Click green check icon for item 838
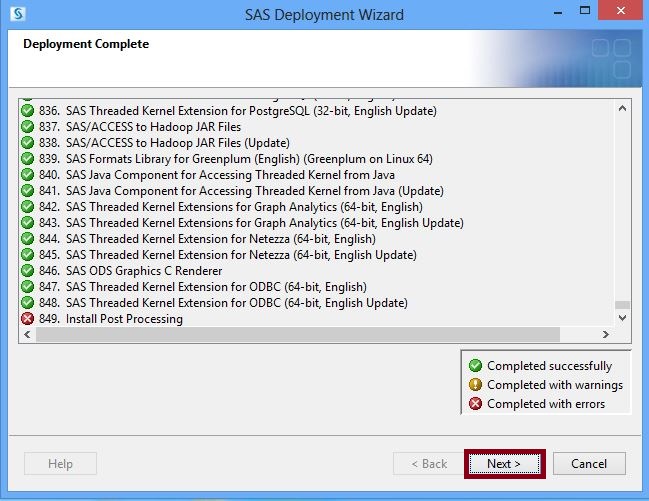Image resolution: width=649 pixels, height=501 pixels. pos(27,143)
